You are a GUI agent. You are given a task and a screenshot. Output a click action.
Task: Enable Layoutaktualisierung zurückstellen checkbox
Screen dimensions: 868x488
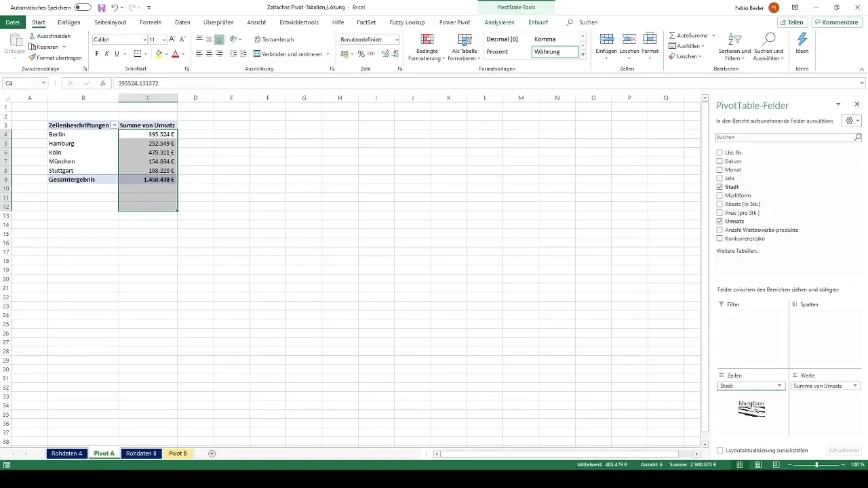720,450
